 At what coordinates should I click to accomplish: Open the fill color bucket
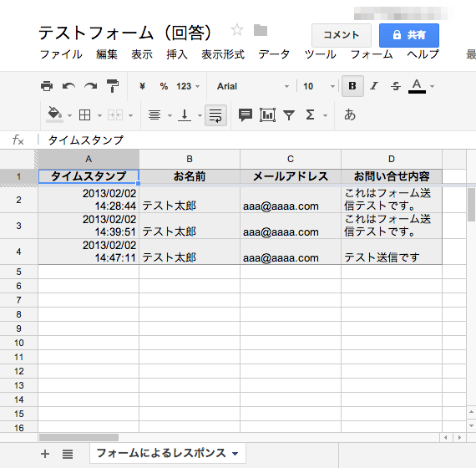tap(54, 114)
